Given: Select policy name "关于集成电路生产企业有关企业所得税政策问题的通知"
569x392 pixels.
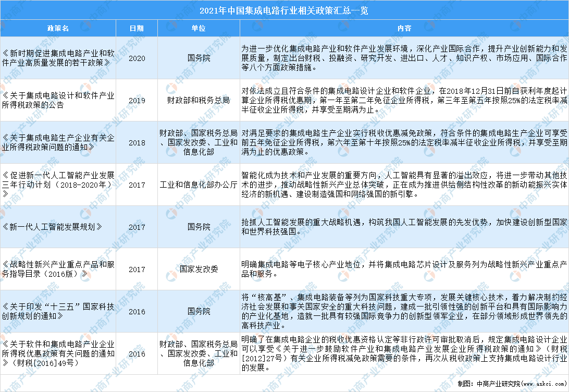Looking at the screenshot, I should 58,143.
